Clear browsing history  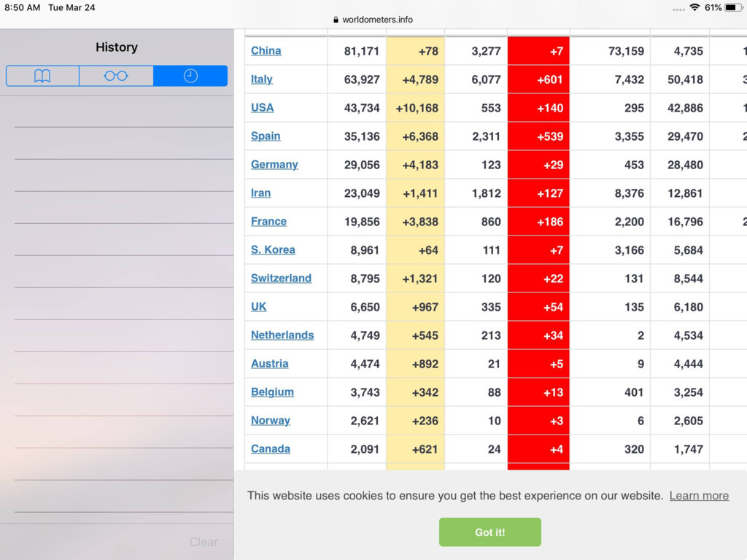pos(204,542)
